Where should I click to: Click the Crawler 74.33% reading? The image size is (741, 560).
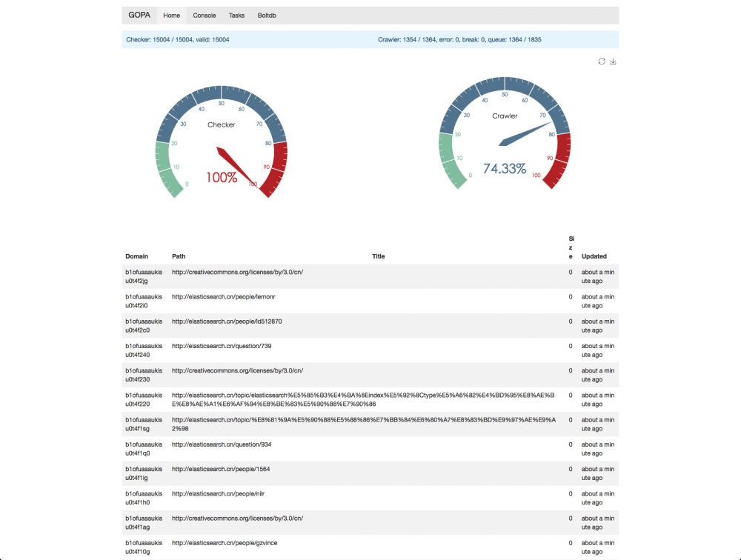(x=504, y=169)
